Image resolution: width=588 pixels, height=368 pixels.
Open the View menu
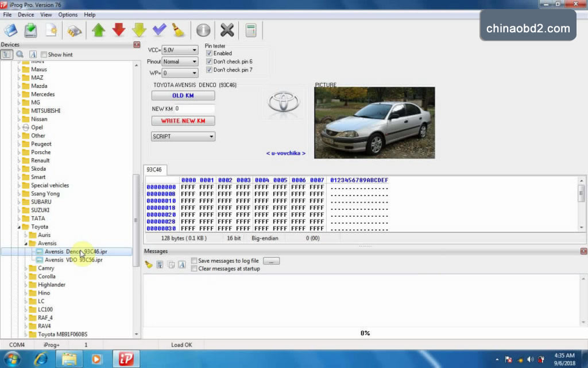tap(46, 14)
